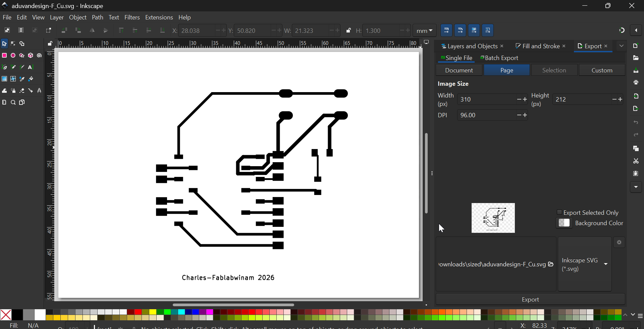The image size is (644, 329).
Task: Click the Print icon in commands bar
Action: pyautogui.click(x=636, y=82)
